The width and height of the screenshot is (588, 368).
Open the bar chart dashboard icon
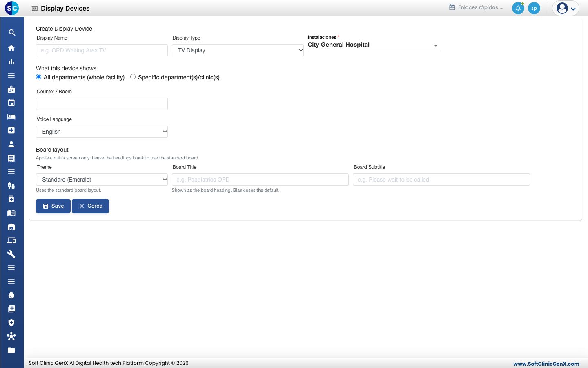(11, 62)
